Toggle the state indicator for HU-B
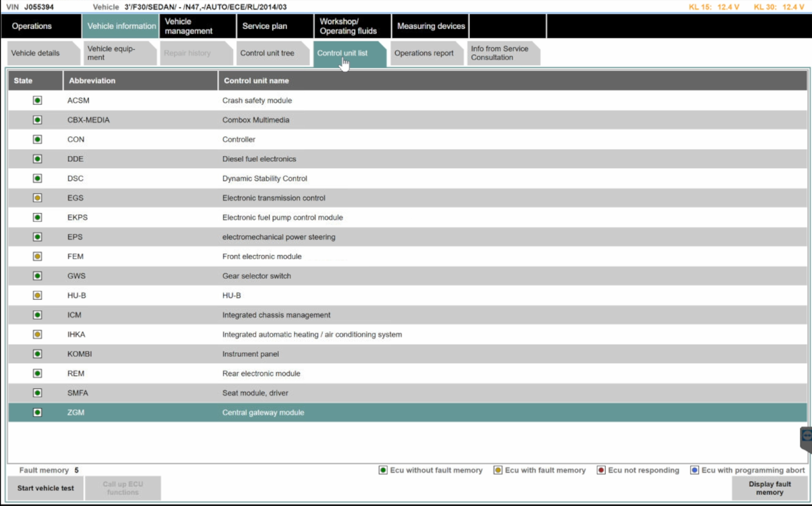Viewport: 812px width, 506px height. (x=37, y=295)
